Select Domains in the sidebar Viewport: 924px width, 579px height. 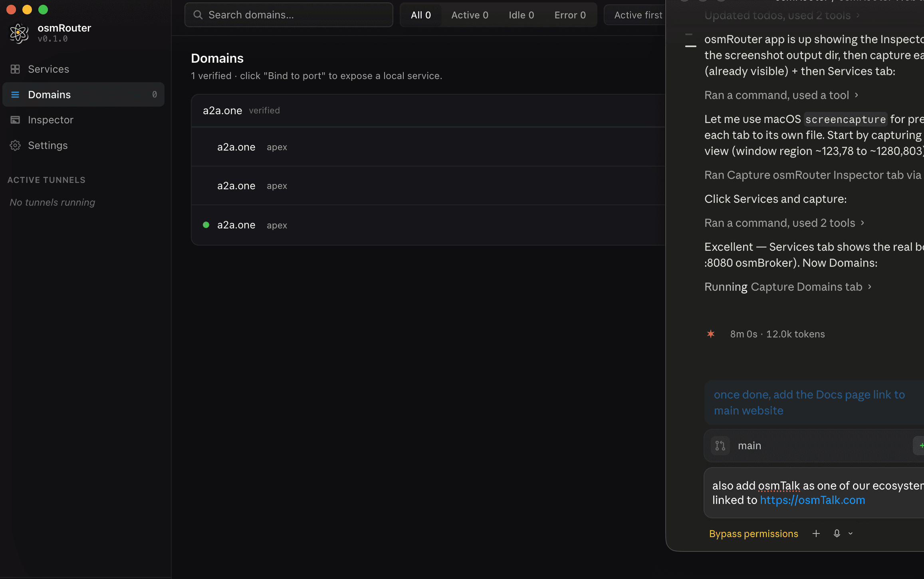pos(83,95)
